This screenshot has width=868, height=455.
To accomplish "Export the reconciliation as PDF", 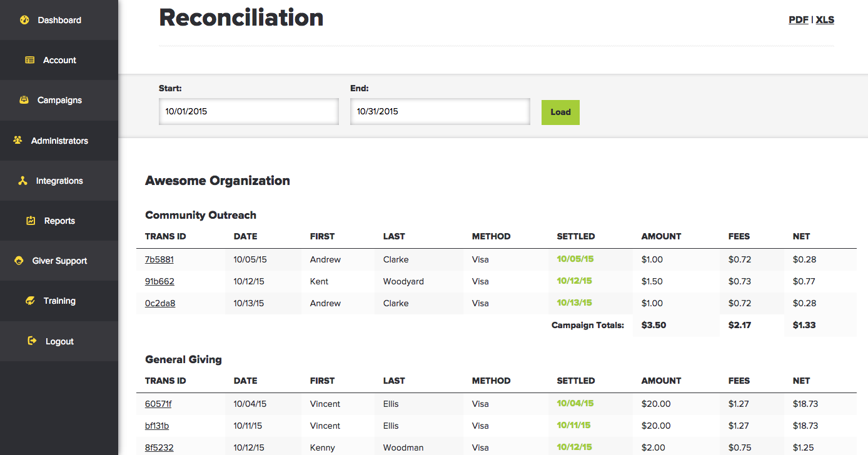I will pyautogui.click(x=798, y=19).
